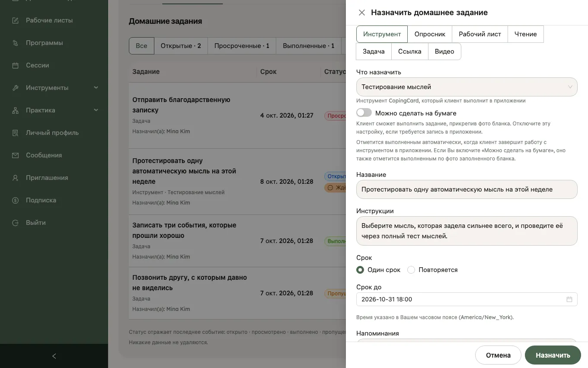Screen dimensions: 588x368
Task: Click the Инструкции text area
Action: point(467,231)
